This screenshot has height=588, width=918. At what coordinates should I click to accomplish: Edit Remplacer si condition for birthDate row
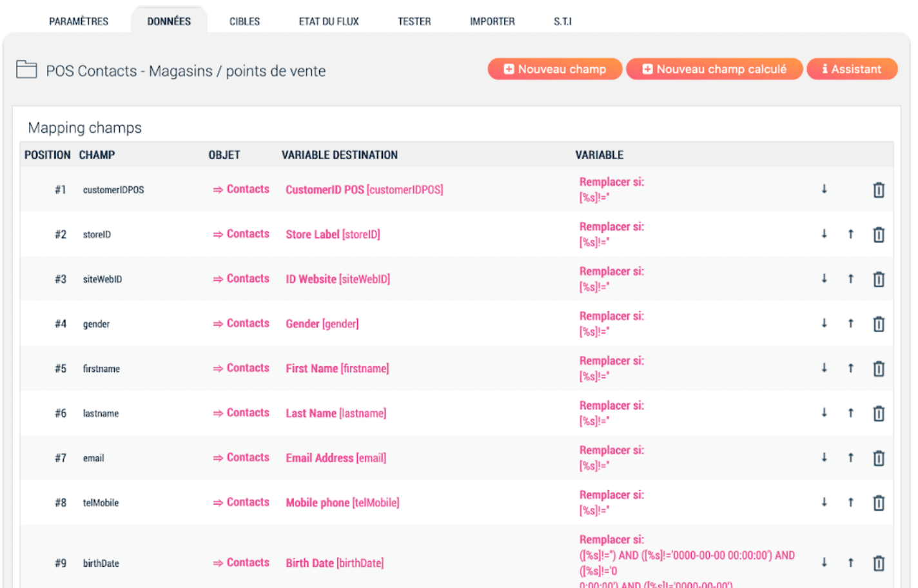coord(687,561)
